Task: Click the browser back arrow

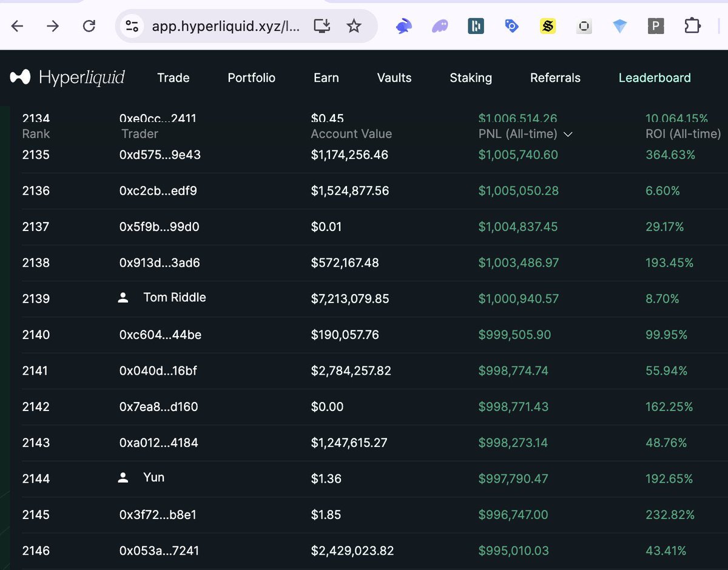Action: click(17, 26)
